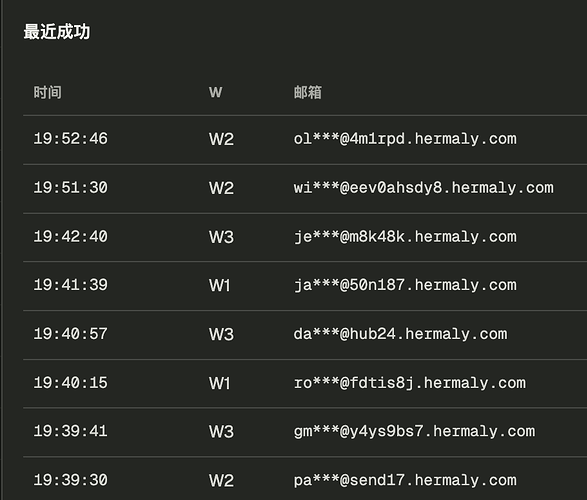Click the 19:39:41 timestamp
587x500 pixels.
(x=70, y=431)
